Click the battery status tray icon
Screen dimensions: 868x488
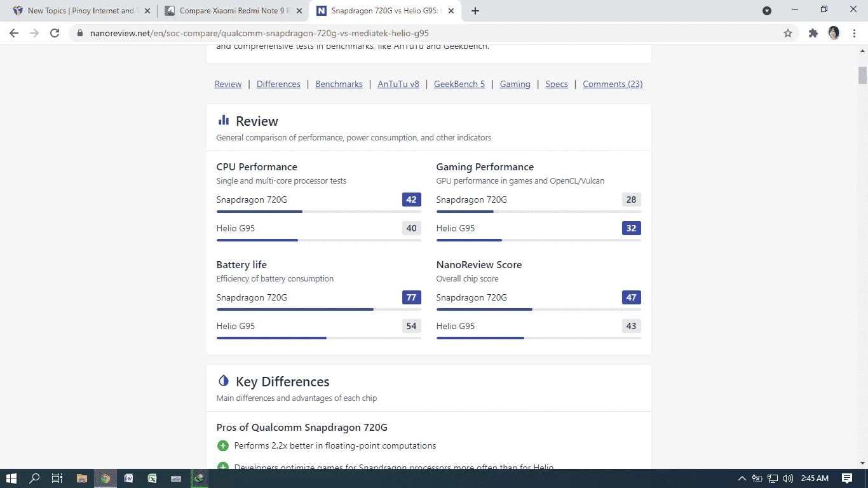757,478
